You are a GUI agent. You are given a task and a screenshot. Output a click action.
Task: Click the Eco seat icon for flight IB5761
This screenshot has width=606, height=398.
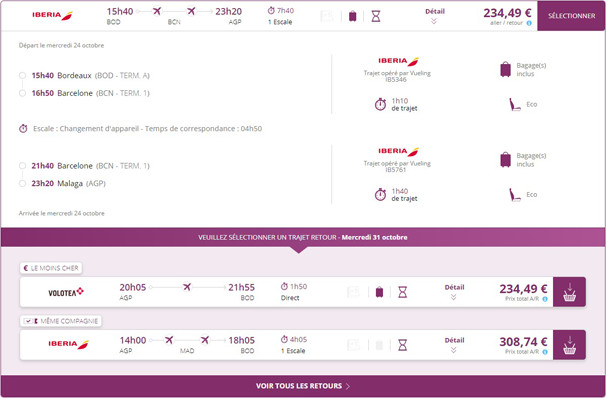(x=515, y=195)
